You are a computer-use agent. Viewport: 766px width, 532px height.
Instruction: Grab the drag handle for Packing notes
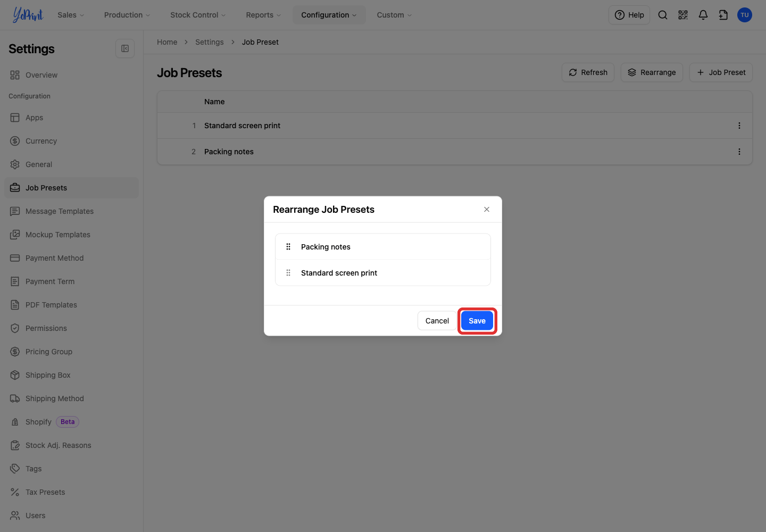pyautogui.click(x=288, y=247)
